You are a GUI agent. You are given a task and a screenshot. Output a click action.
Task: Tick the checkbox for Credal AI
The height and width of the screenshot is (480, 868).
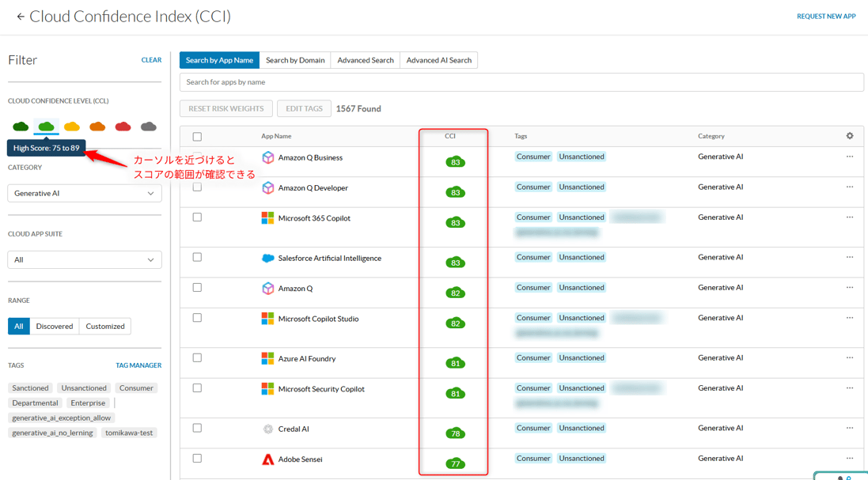[x=197, y=429]
